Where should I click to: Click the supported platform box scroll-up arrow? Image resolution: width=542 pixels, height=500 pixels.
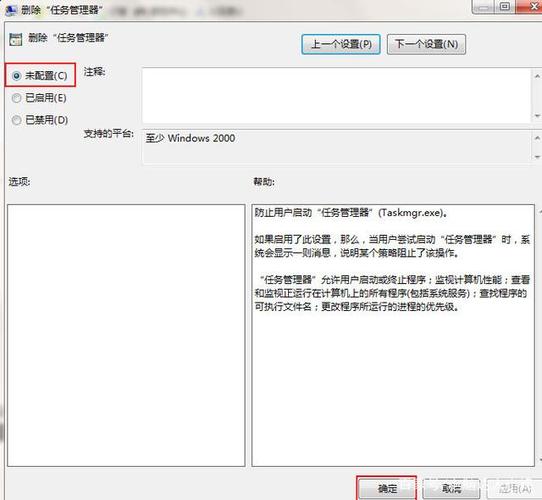pos(537,138)
